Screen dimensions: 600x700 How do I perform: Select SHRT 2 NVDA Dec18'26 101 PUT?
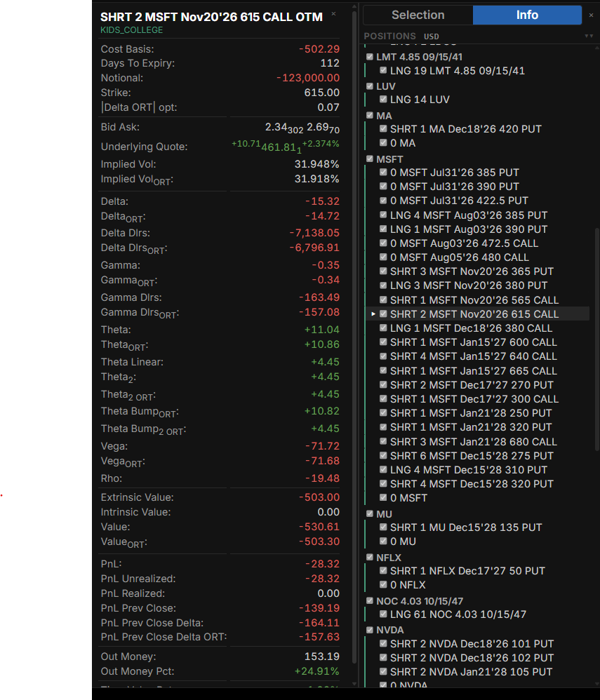[x=472, y=644]
